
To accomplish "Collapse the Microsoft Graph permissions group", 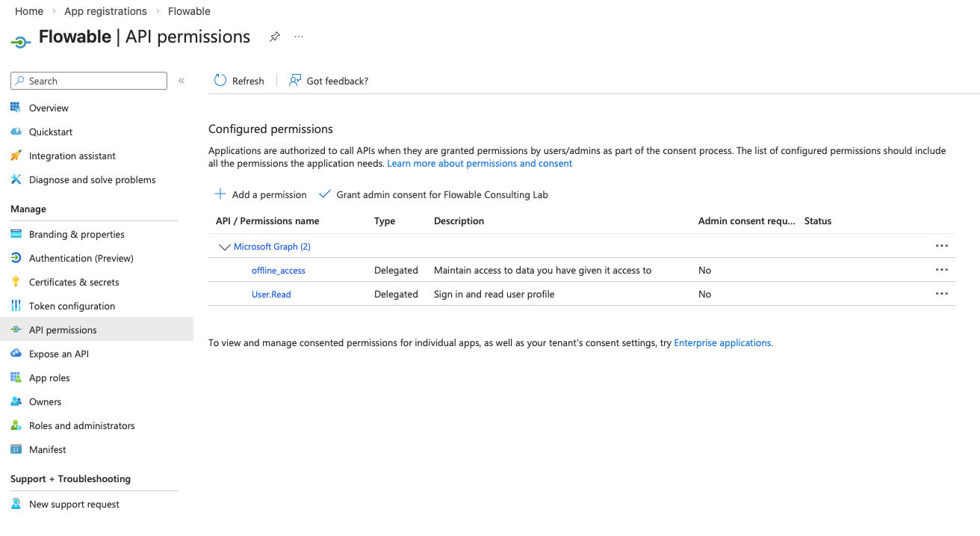I will [224, 247].
